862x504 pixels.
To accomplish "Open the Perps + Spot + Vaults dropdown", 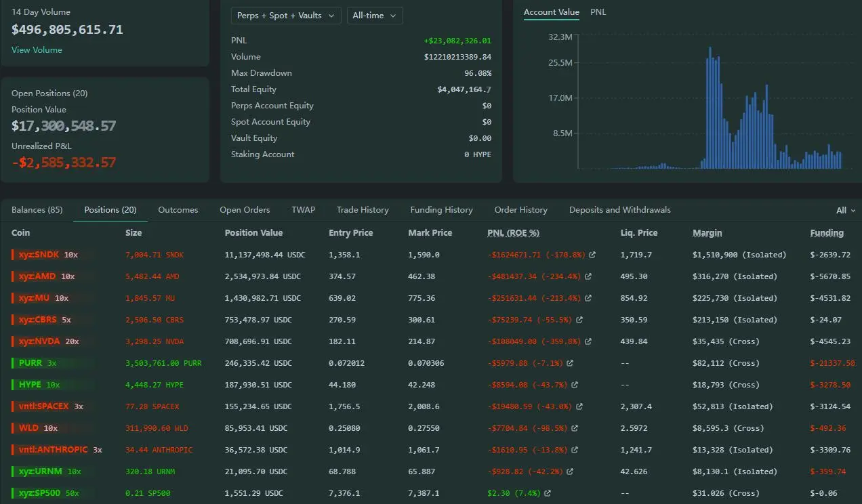I will coord(285,16).
